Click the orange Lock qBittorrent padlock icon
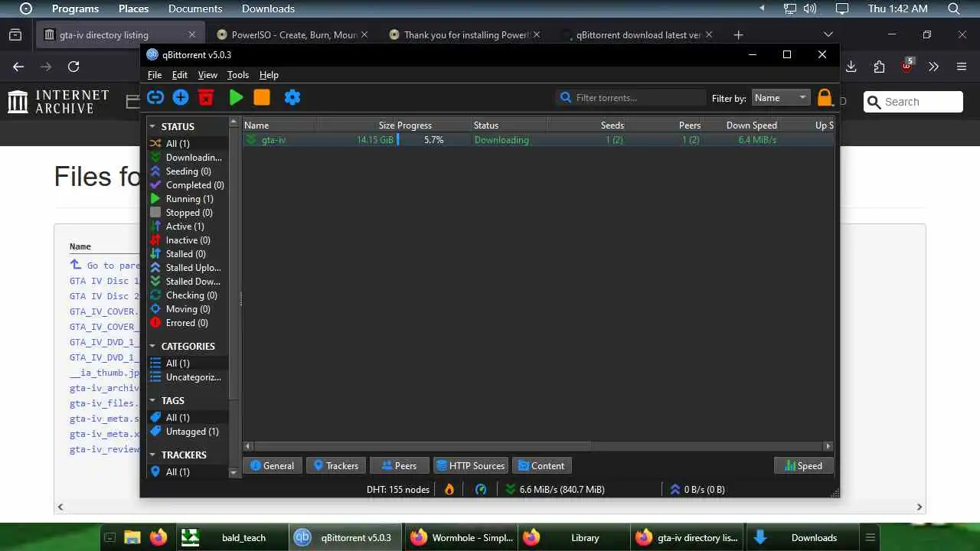This screenshot has height=551, width=980. click(x=825, y=97)
